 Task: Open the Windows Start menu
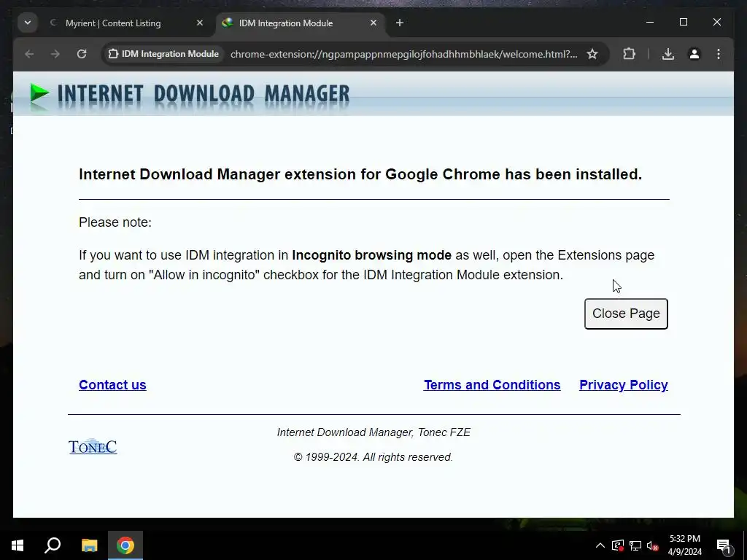18,545
